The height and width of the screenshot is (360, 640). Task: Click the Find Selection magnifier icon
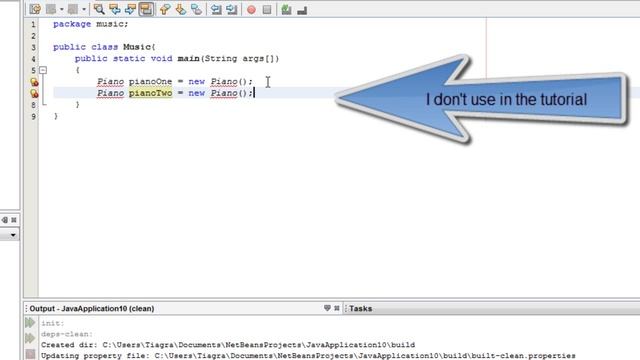[x=99, y=9]
